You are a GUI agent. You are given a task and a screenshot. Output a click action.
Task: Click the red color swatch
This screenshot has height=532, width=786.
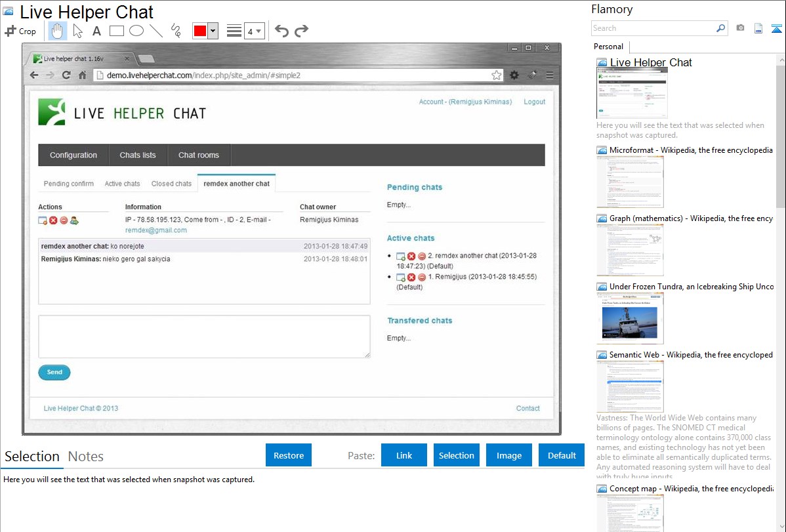click(199, 31)
